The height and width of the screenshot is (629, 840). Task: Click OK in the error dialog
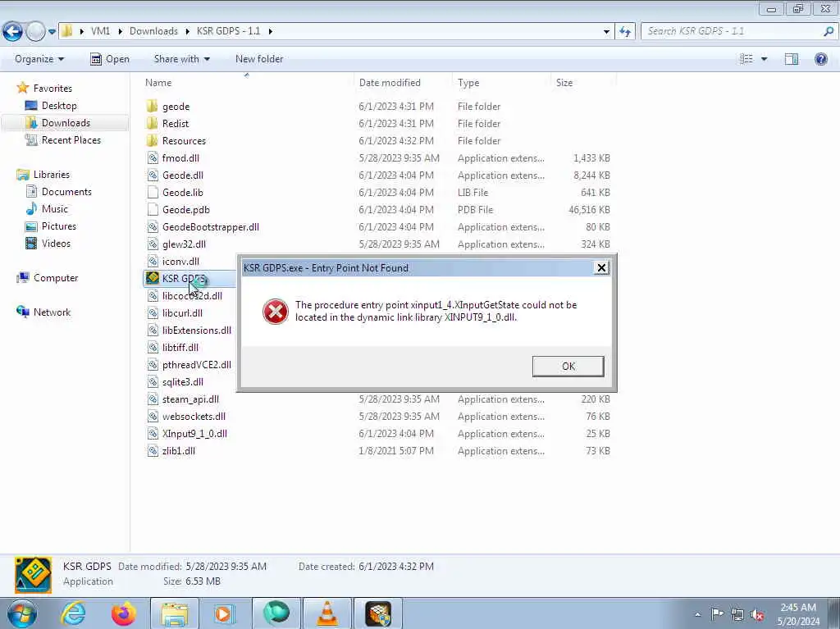pyautogui.click(x=568, y=366)
